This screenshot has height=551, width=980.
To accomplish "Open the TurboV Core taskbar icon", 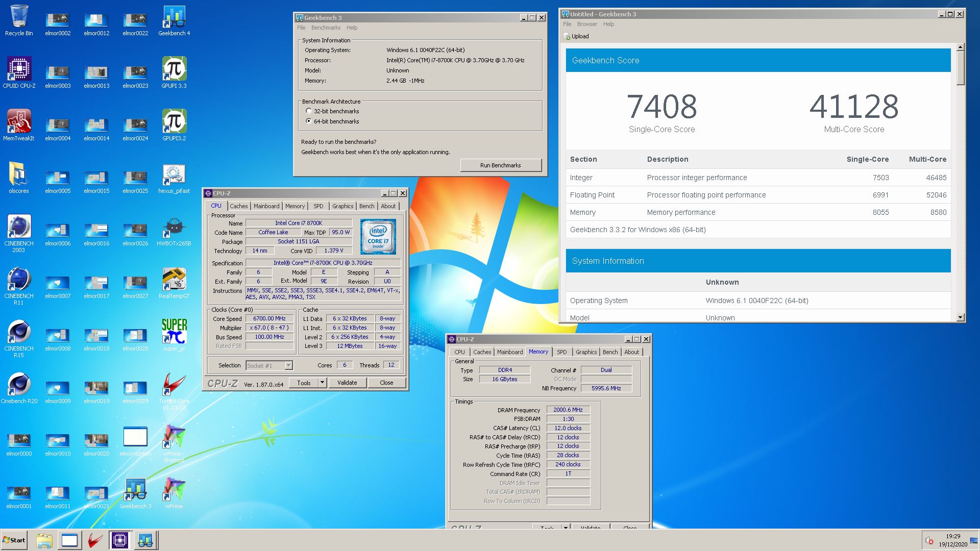I will pos(94,540).
